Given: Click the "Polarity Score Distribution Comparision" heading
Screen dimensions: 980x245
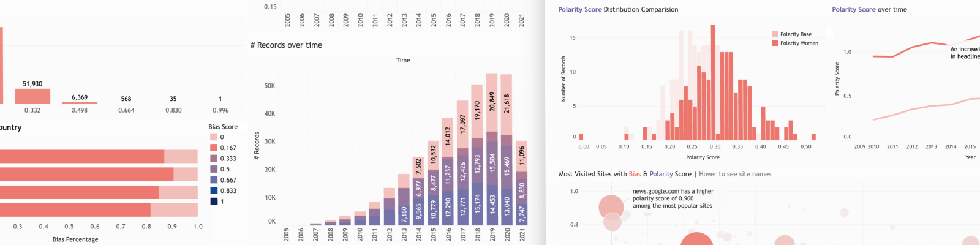Looking at the screenshot, I should (x=618, y=10).
